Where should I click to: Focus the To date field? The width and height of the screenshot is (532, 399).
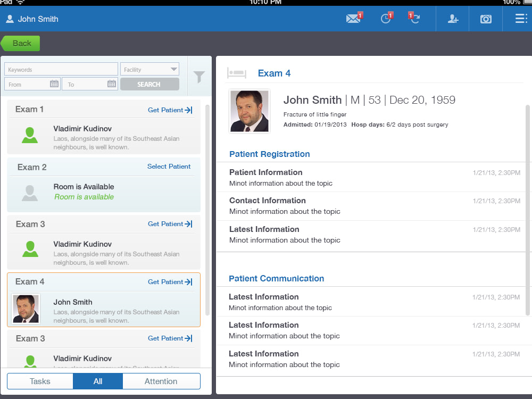90,84
